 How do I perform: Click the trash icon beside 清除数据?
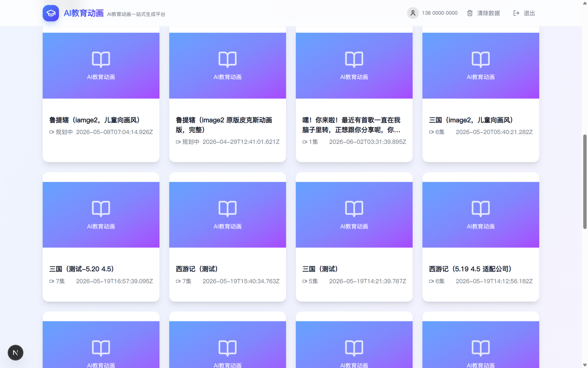pos(470,13)
